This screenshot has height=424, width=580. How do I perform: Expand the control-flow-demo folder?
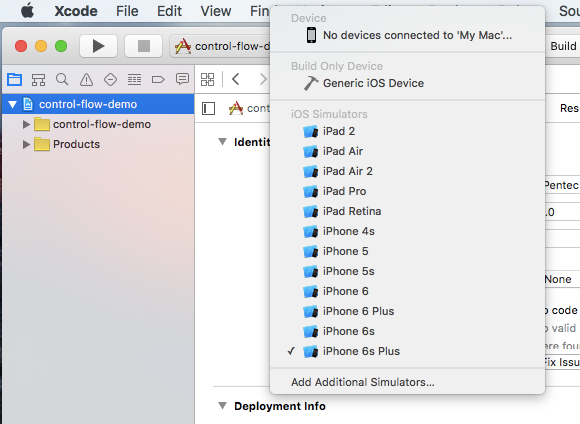click(26, 124)
